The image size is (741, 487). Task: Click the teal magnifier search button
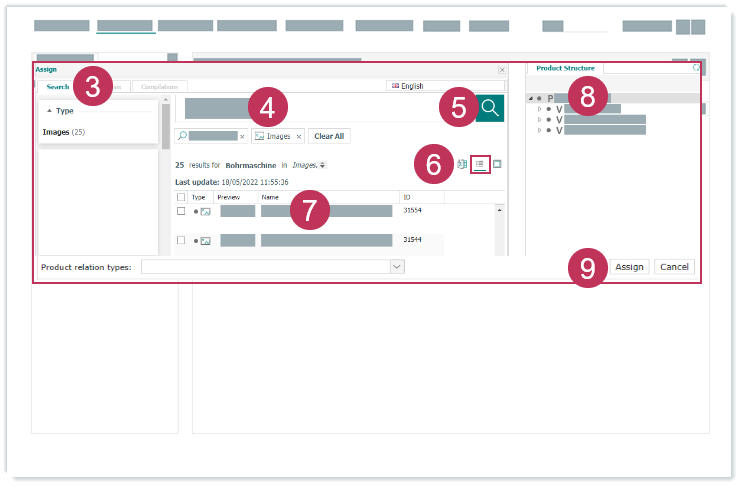pyautogui.click(x=489, y=108)
